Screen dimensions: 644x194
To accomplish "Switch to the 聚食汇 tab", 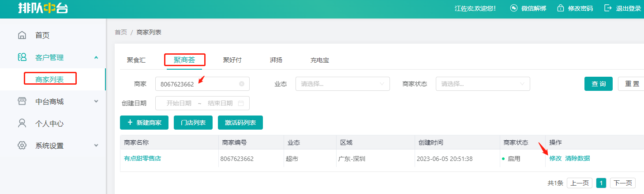I will point(136,60).
